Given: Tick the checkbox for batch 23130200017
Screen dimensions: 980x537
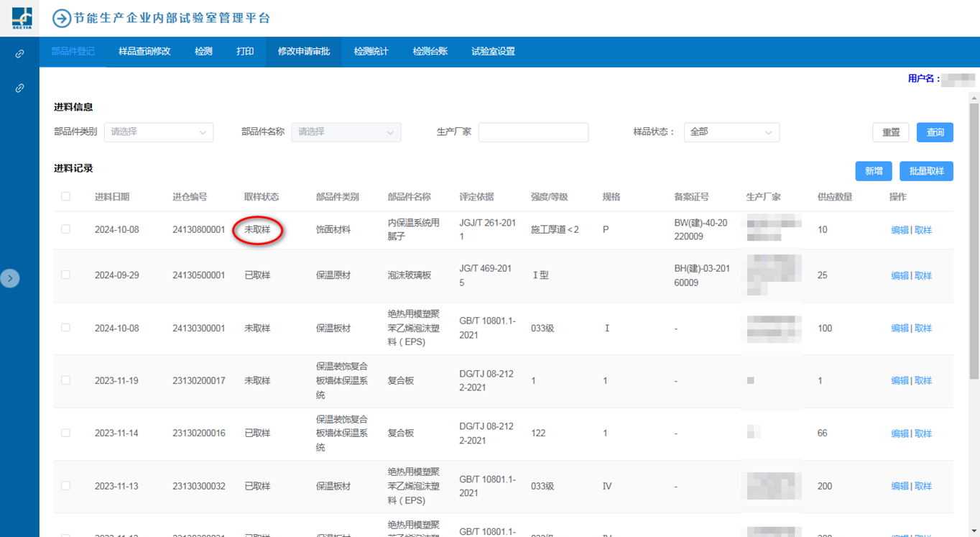Looking at the screenshot, I should click(65, 380).
